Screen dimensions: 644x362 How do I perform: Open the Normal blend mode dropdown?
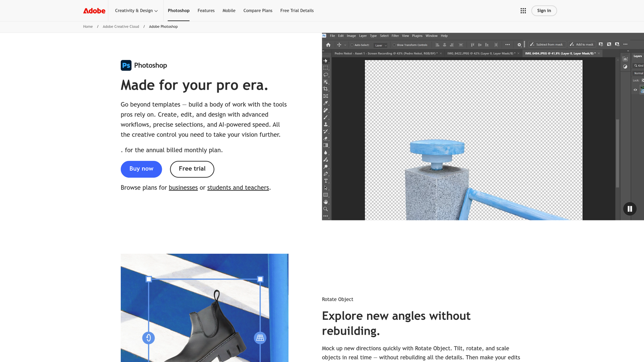(638, 73)
